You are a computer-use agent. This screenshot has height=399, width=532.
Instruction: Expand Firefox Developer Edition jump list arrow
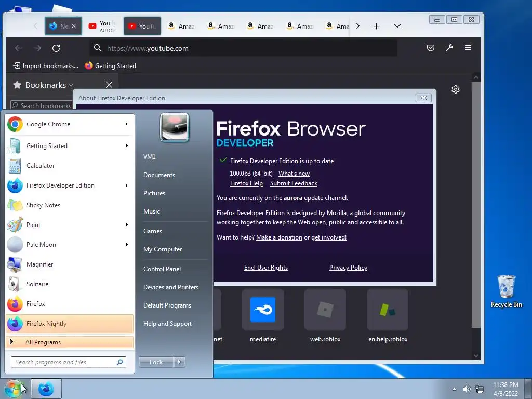[x=127, y=185]
